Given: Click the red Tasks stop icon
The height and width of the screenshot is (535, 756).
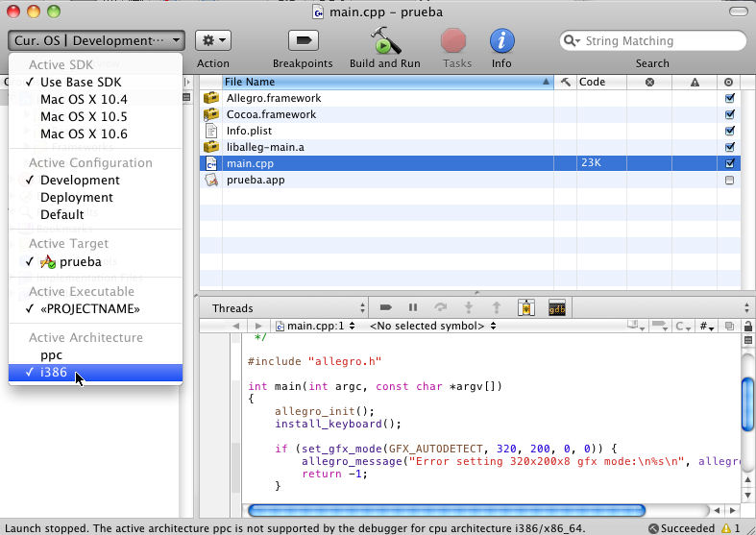Looking at the screenshot, I should tap(453, 40).
